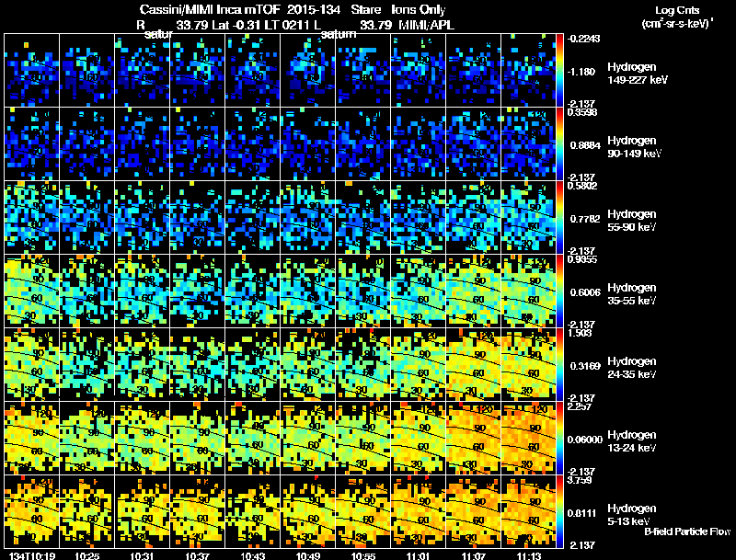Click the 'Hydrogen 149-227 keV' row label
This screenshot has height=560, width=736.
coord(638,74)
